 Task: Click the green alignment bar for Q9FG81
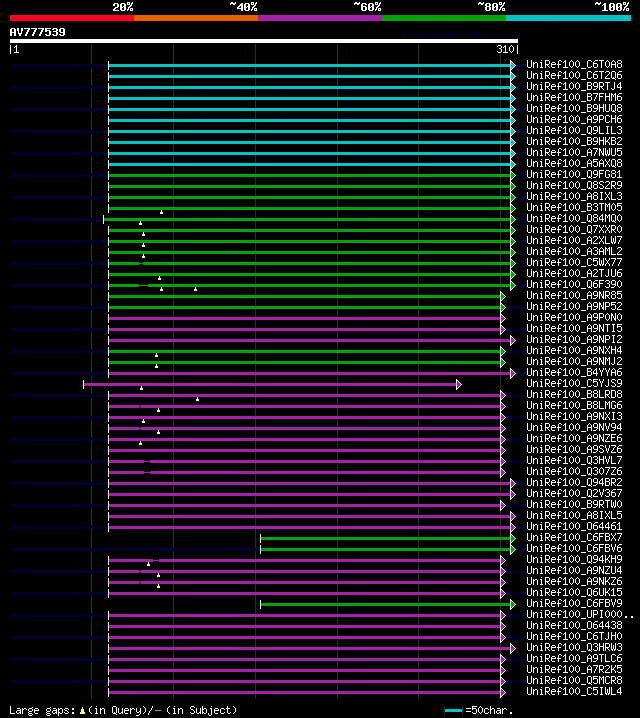tap(309, 175)
